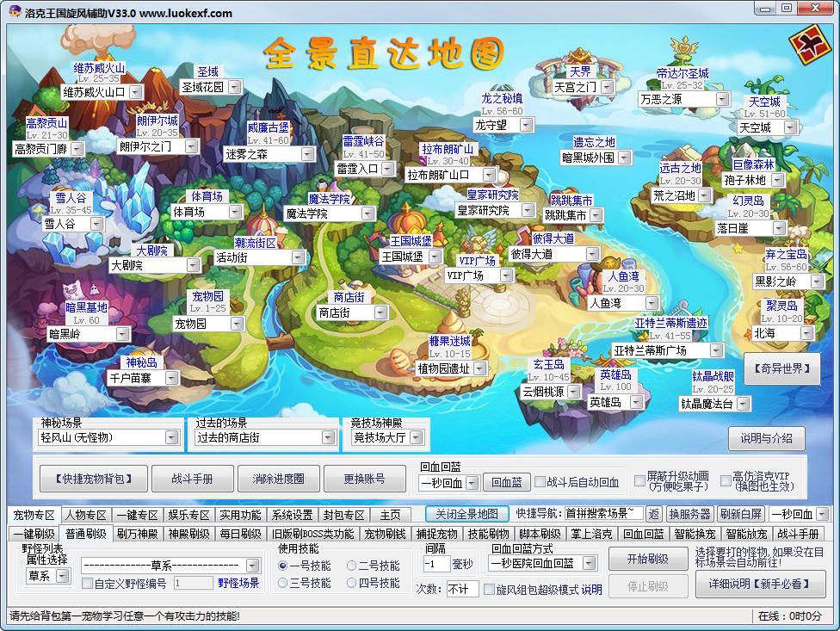
Task: Expand the 草系 attribute dropdown
Action: pos(63,576)
